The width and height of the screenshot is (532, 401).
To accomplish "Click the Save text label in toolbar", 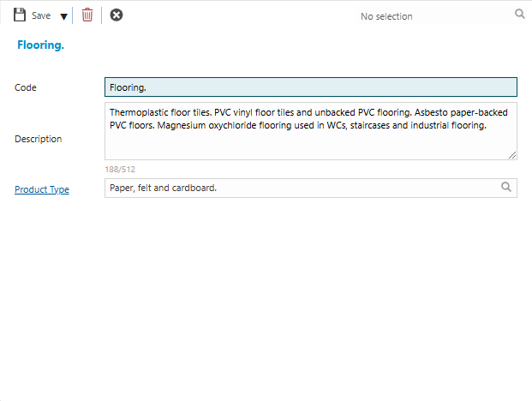I will [41, 16].
